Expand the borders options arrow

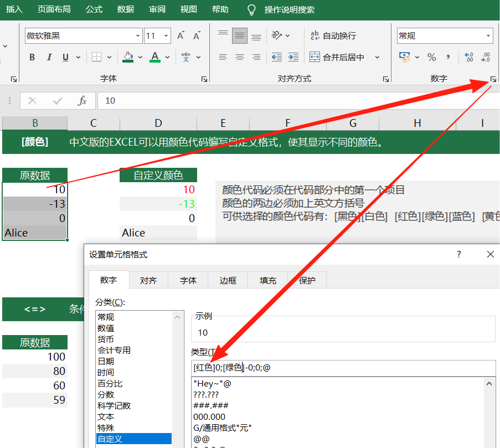coord(110,58)
